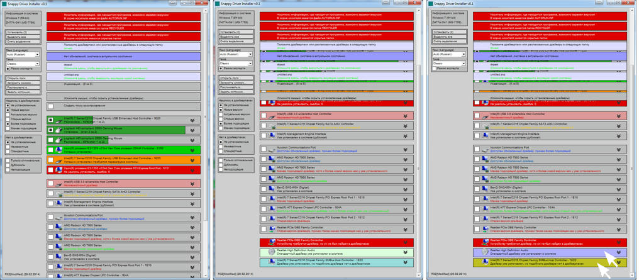
Task: Open 'Auto (Russian)' language dropdown in middle window
Action: pos(236,54)
